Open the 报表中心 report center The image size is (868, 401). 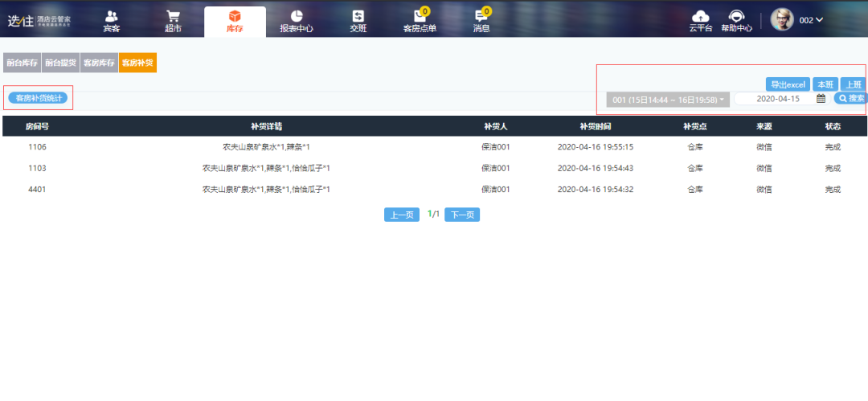297,22
